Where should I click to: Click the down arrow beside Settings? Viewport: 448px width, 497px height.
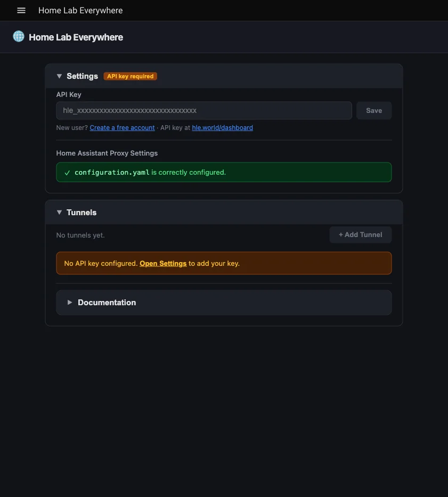coord(59,76)
